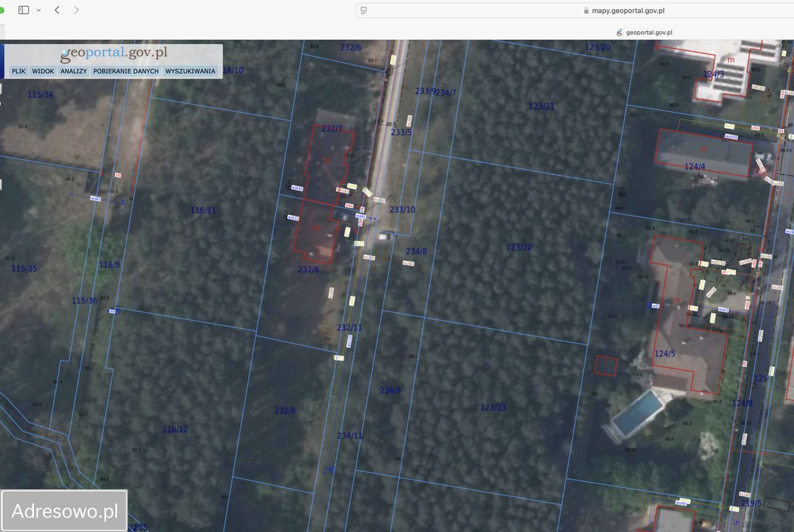Screen dimensions: 794x532
Task: Select parcel label 123/20 on the map
Action: [x=597, y=47]
